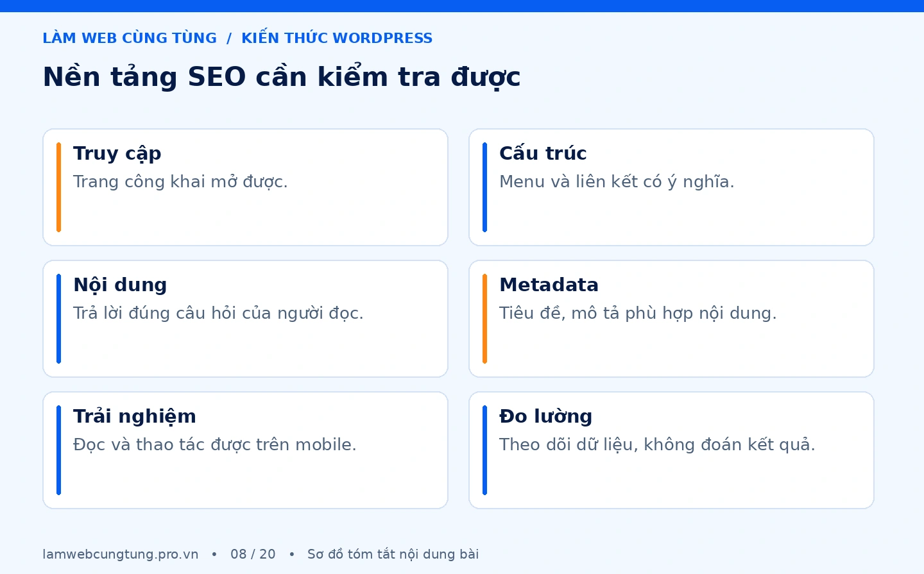Click the "Metadata" card heading
The width and height of the screenshot is (924, 574).
point(549,285)
